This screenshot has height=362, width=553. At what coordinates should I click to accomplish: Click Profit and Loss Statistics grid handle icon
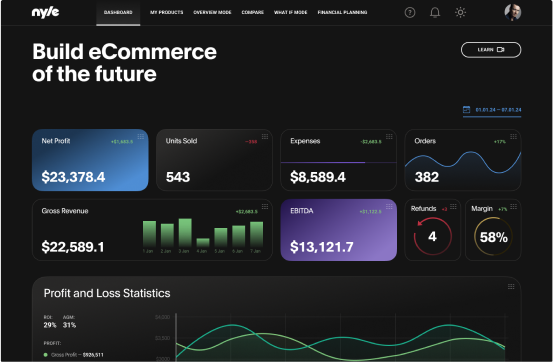(x=511, y=286)
